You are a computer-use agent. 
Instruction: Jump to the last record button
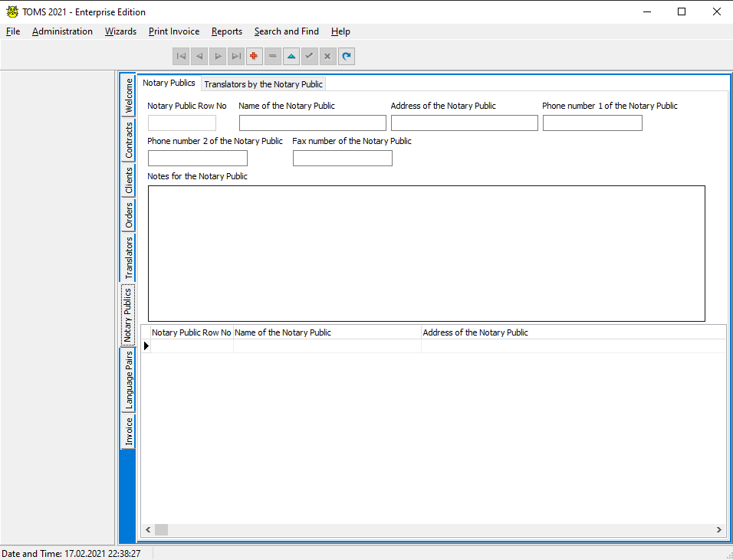coord(236,56)
